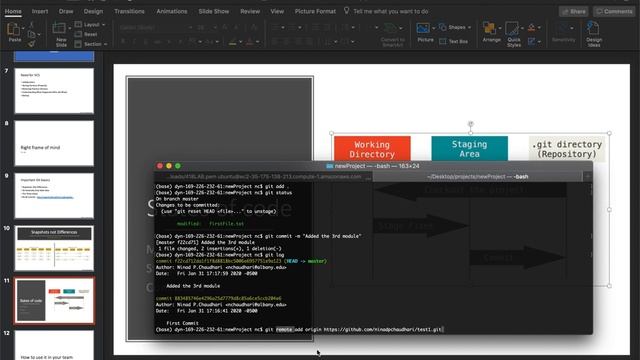This screenshot has width=640, height=360.
Task: Open the Picture Format ribbon tab
Action: [x=315, y=11]
